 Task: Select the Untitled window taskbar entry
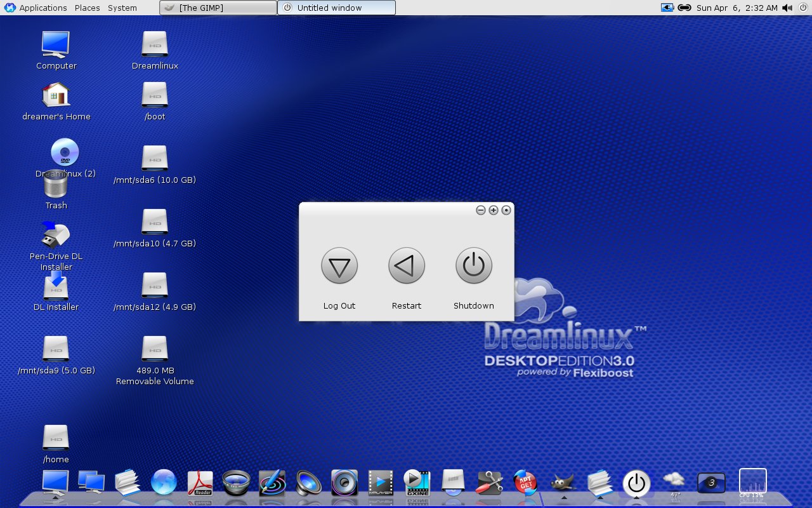coord(336,8)
